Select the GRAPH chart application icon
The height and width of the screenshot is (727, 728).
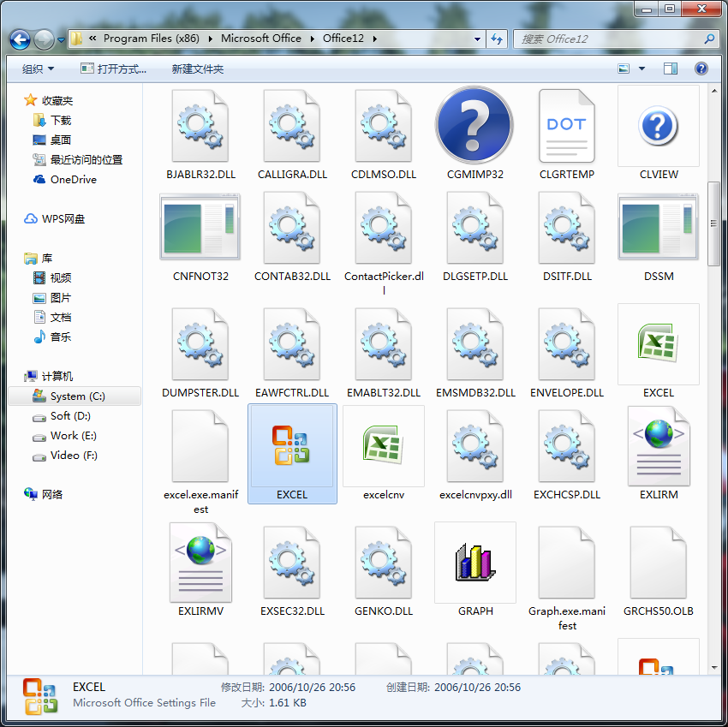click(x=475, y=563)
